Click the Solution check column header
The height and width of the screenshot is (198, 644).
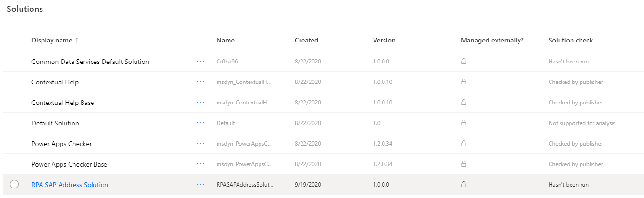point(571,41)
